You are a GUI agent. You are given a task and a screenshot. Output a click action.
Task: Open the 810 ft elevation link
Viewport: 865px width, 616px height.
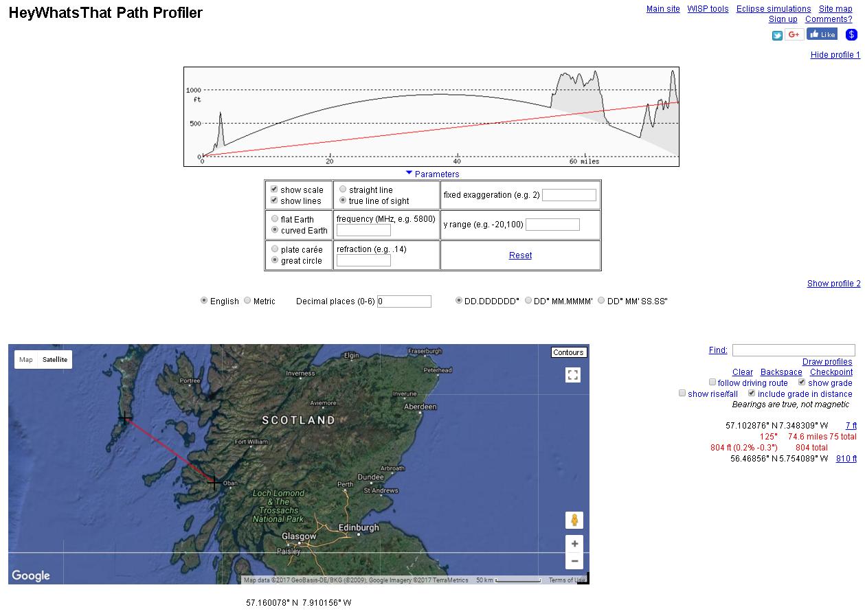(846, 459)
